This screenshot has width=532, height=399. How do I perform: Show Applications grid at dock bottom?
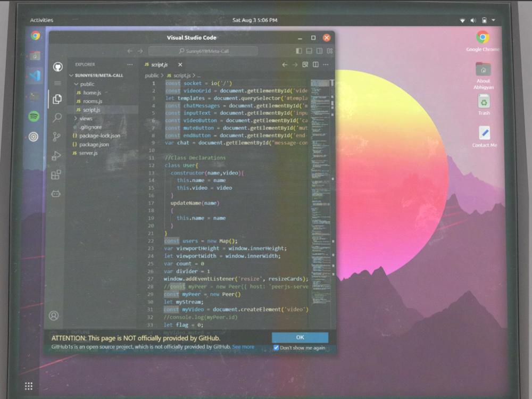pyautogui.click(x=29, y=386)
